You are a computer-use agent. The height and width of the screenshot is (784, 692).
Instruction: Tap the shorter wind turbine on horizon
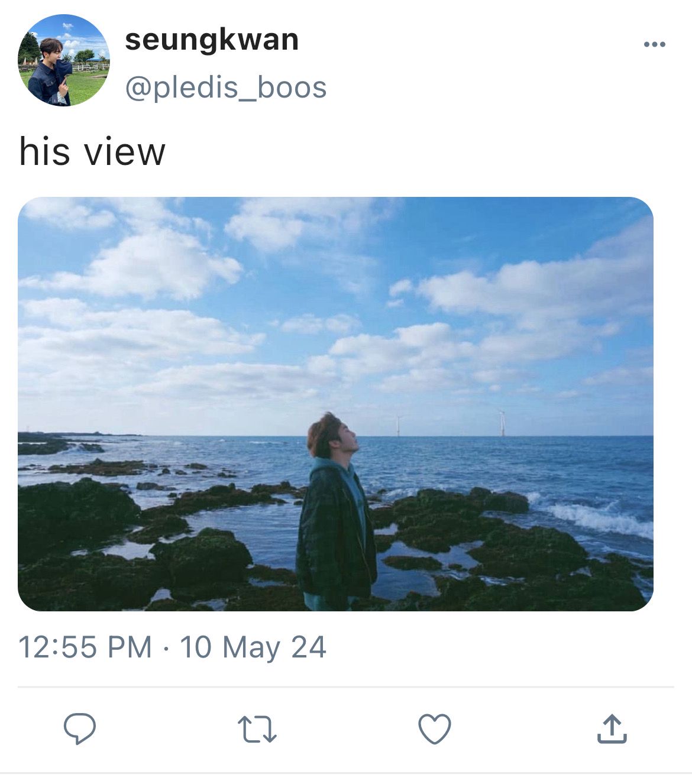[398, 426]
